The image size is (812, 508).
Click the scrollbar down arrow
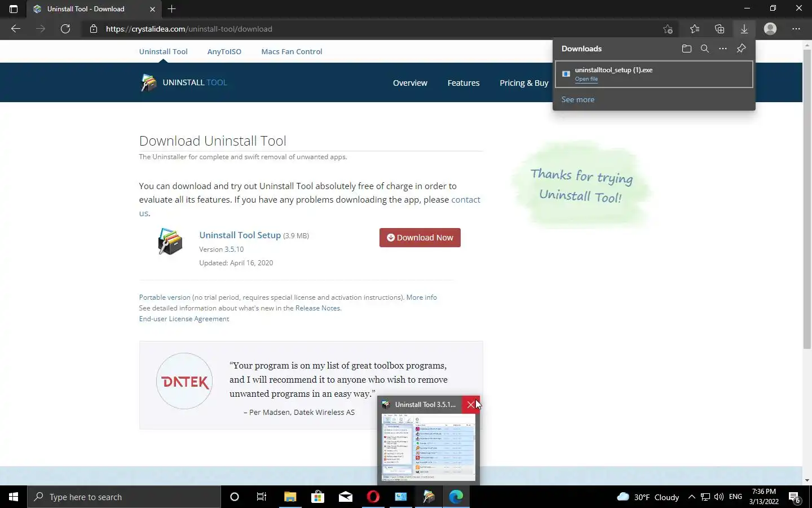pos(807,480)
